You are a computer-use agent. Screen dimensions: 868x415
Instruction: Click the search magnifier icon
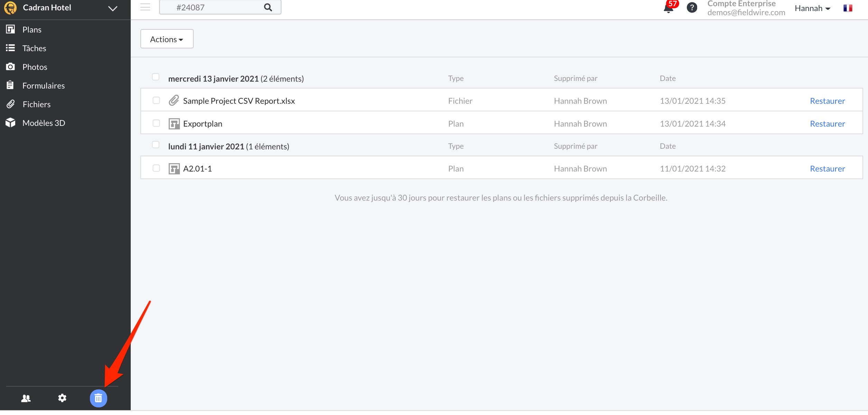coord(268,7)
